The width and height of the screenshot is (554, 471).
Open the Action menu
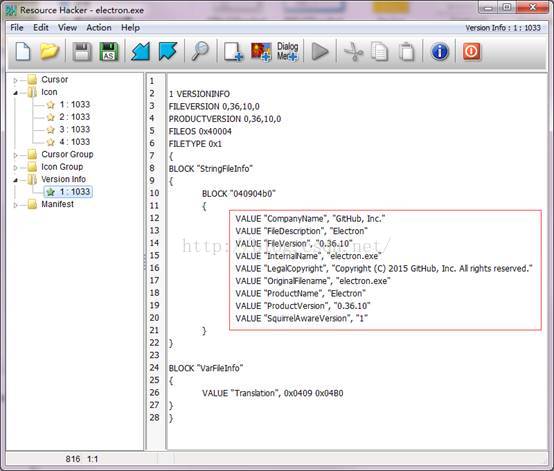point(99,28)
